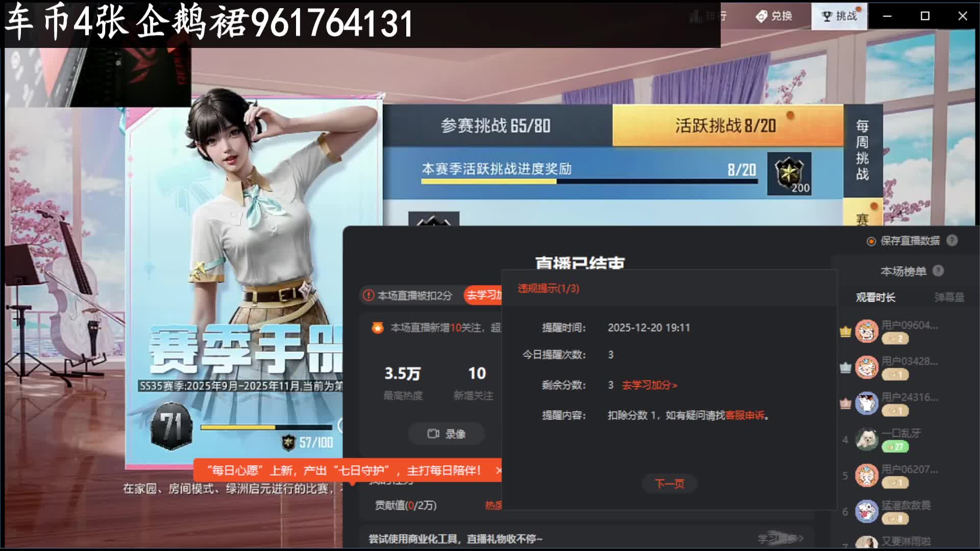Click help icon beside 本场榜单
980x551 pixels.
click(x=938, y=271)
